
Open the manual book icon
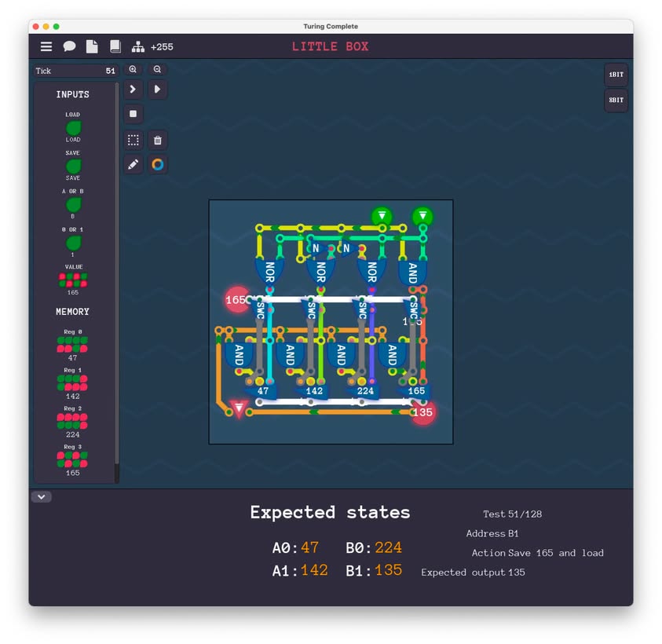[x=115, y=46]
